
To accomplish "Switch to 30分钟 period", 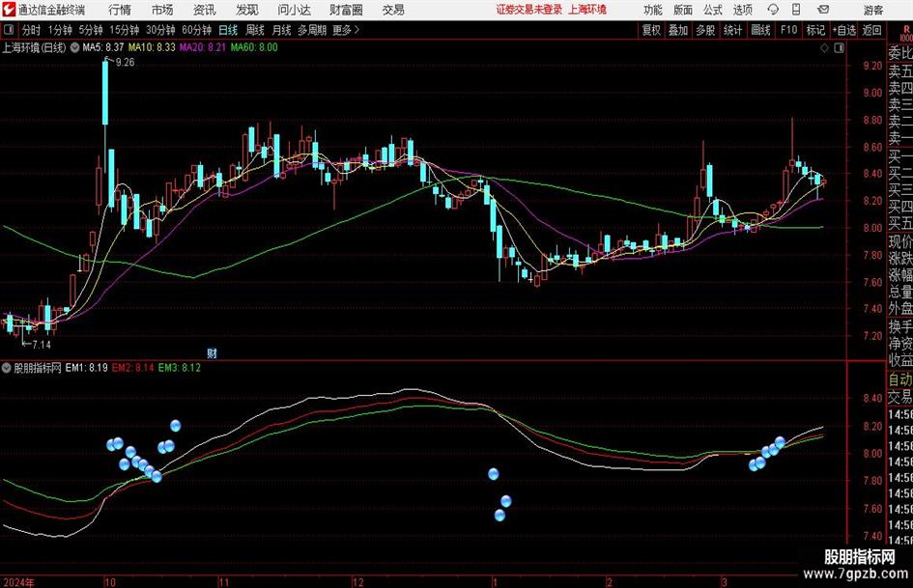I will [160, 30].
